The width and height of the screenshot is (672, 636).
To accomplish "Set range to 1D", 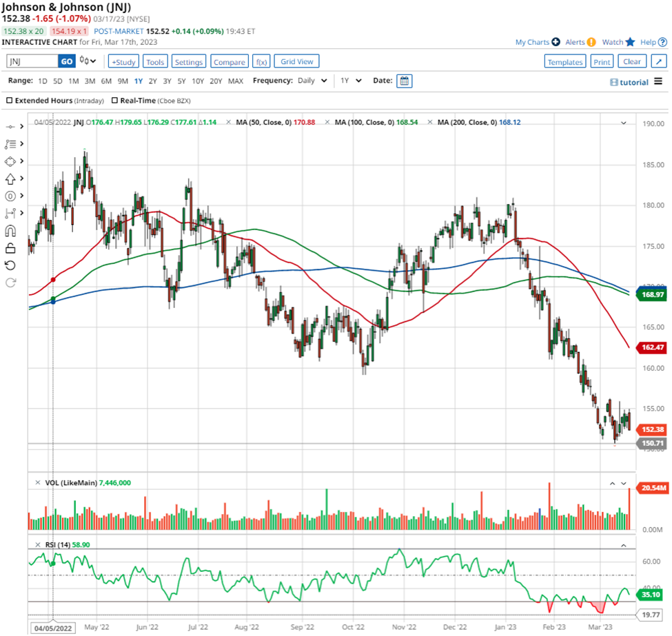I will [x=43, y=81].
